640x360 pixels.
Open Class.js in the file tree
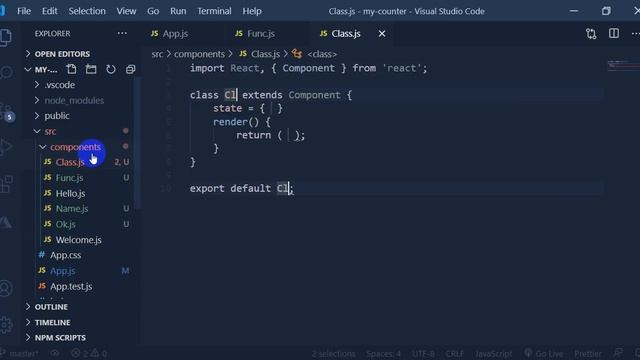(x=70, y=162)
